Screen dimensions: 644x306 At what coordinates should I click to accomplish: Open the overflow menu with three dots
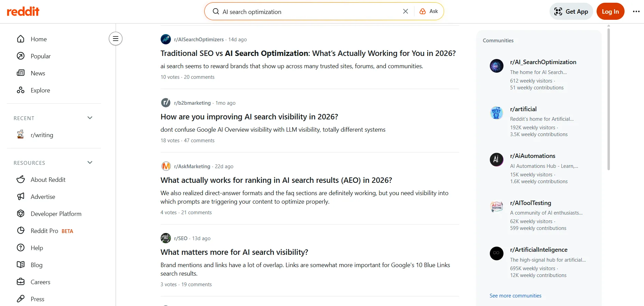(x=636, y=11)
